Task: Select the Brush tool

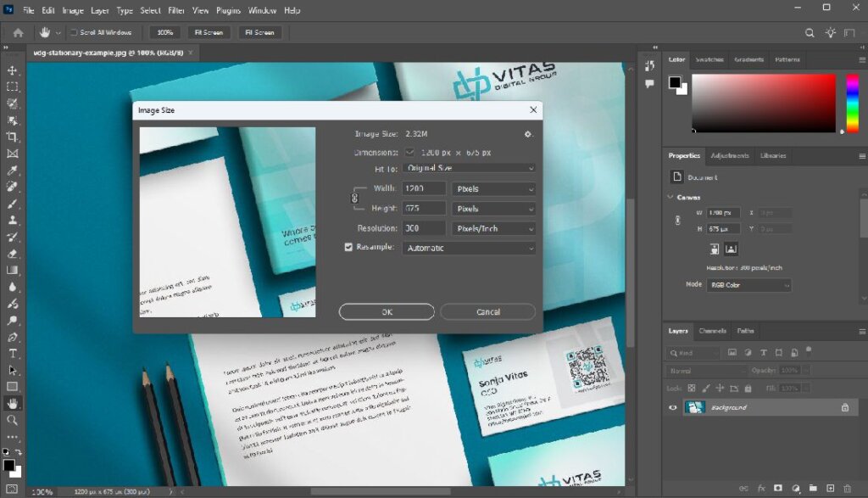Action: pyautogui.click(x=12, y=204)
